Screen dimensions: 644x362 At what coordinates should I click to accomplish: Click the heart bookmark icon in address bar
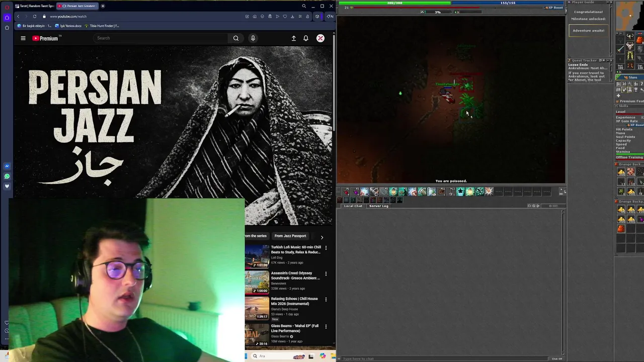click(285, 16)
